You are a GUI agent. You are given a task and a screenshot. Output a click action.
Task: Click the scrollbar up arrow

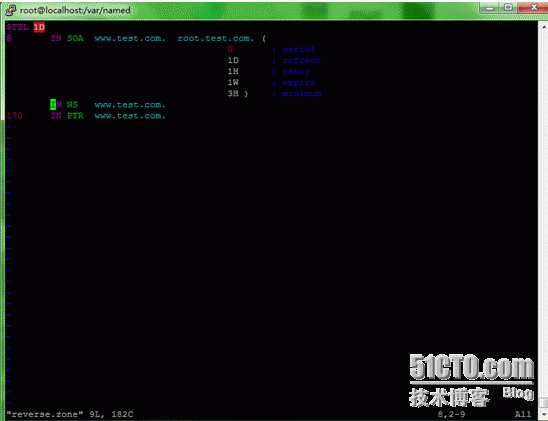[544, 27]
